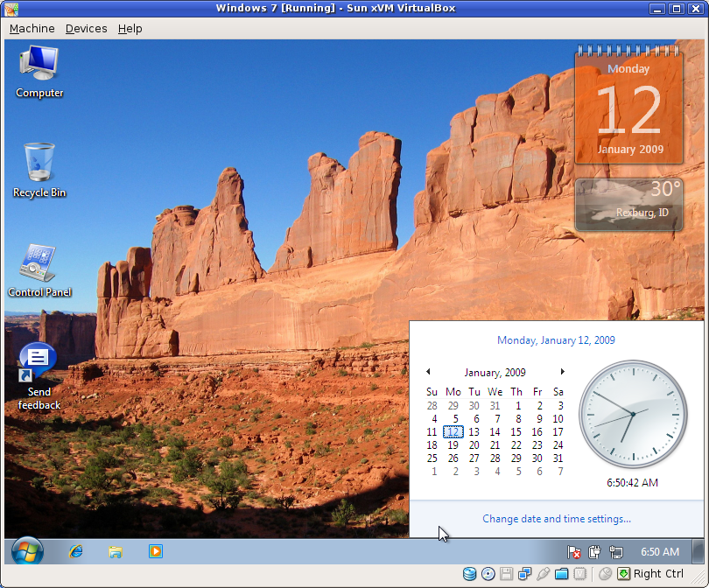Open Windows Explorer folder in taskbar
Viewport: 709px width, 588px height.
point(115,551)
